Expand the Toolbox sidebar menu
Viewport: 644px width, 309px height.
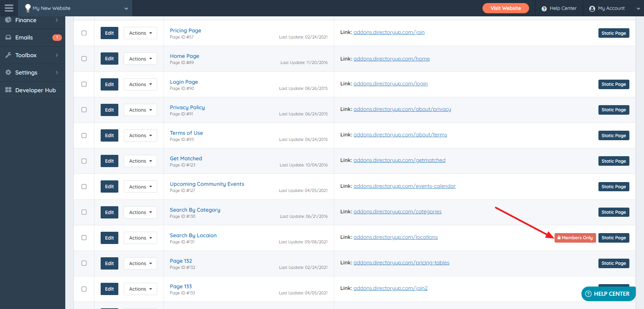[x=33, y=55]
